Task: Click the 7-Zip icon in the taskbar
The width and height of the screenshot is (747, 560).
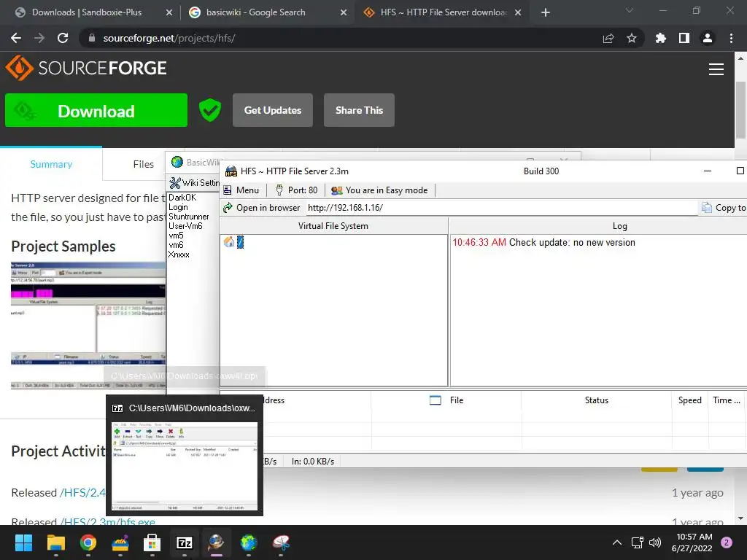Action: (x=185, y=542)
